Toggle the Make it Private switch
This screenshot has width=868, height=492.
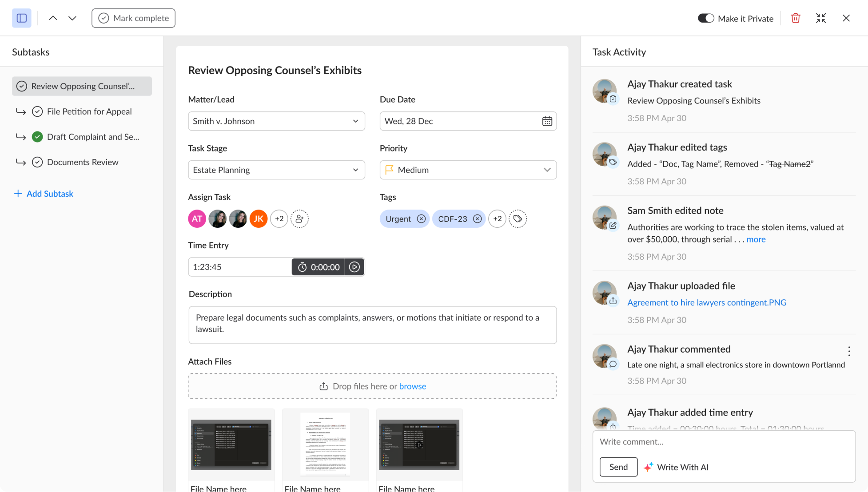(x=705, y=18)
